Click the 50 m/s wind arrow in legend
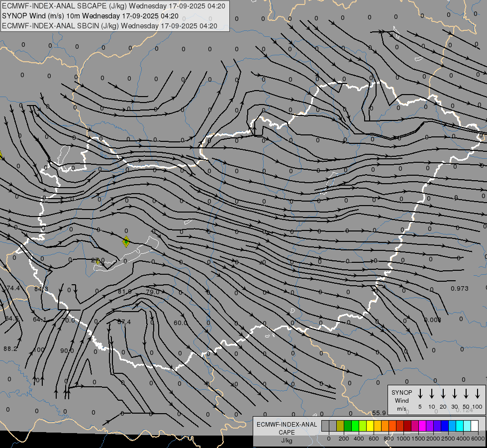487x448 pixels. coord(466,394)
